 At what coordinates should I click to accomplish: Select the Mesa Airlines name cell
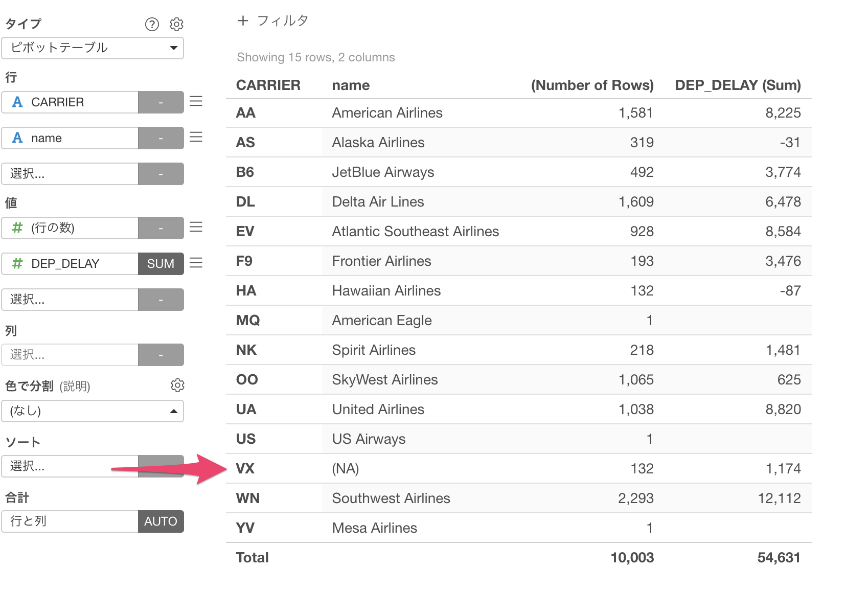click(x=374, y=528)
